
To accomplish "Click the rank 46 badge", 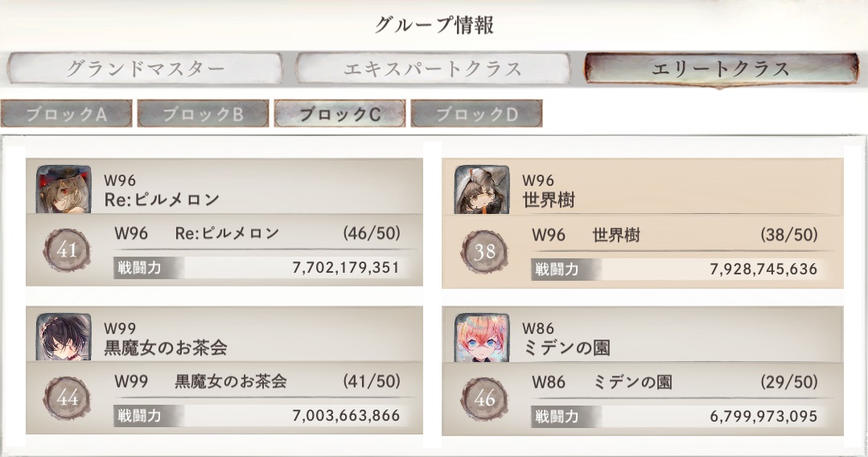I will coord(486,399).
